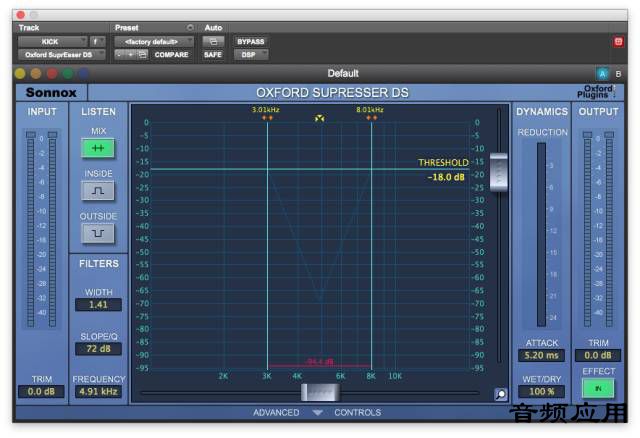Click the THRESHOLD fader handle

pos(498,172)
